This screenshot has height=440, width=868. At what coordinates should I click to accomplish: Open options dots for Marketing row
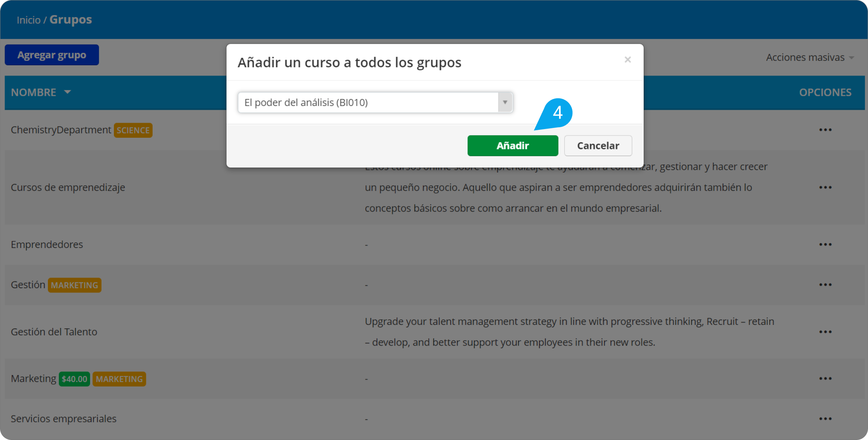825,378
